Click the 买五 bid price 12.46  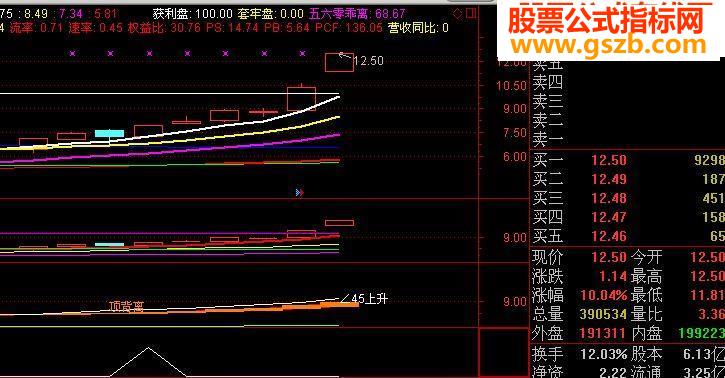click(x=609, y=236)
